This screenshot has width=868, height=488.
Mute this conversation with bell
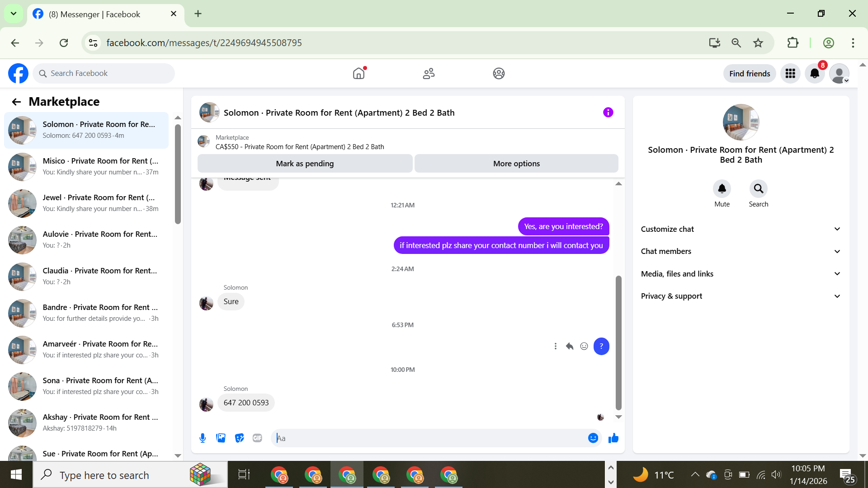[x=722, y=189]
